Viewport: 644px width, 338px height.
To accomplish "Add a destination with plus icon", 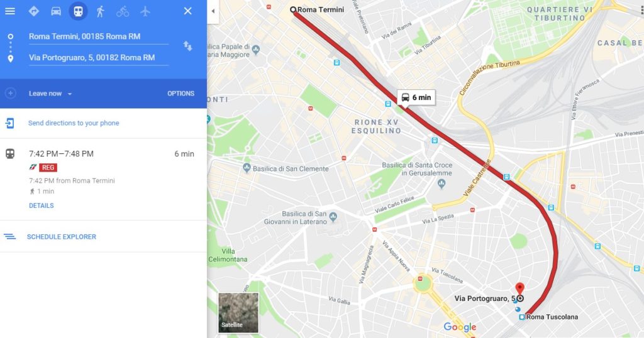I will 10,93.
